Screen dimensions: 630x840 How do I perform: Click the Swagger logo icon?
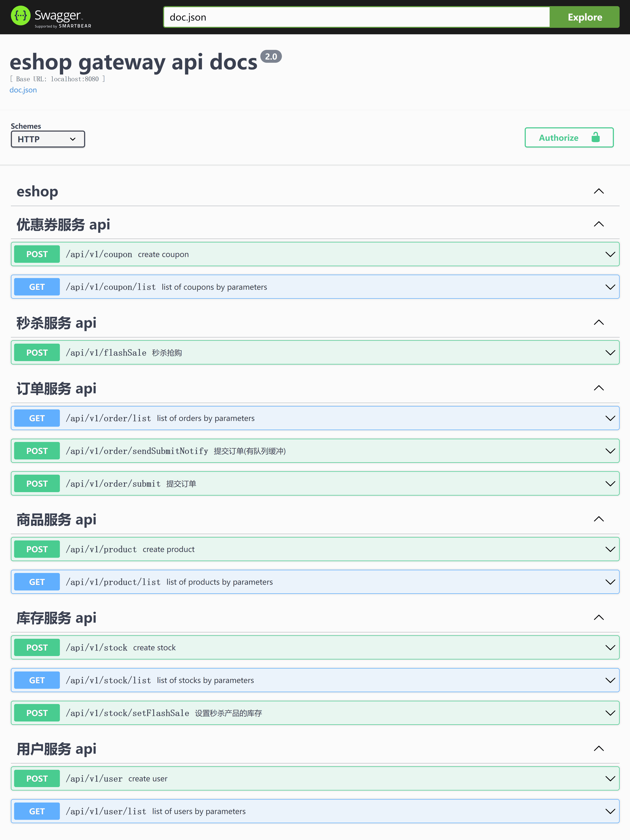point(20,16)
